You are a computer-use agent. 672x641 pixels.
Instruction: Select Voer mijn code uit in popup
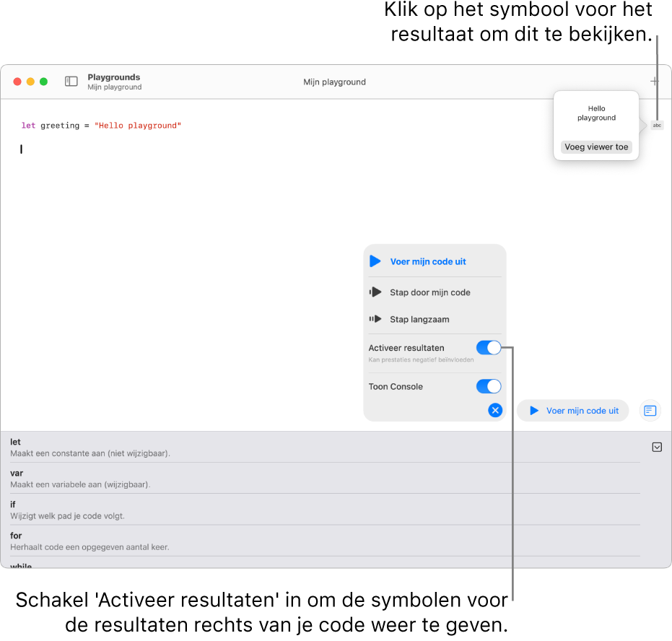click(435, 261)
